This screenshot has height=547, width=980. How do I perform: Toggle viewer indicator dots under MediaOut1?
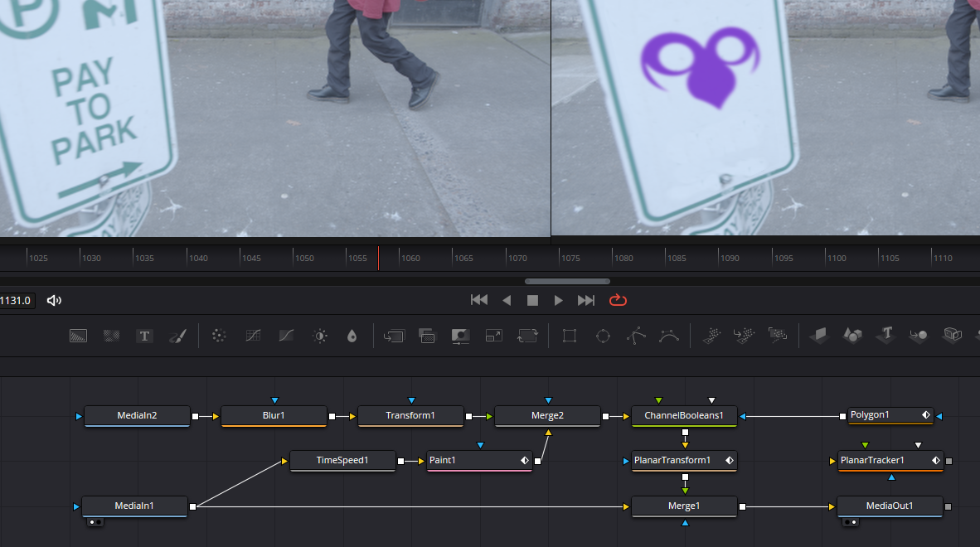tap(850, 522)
